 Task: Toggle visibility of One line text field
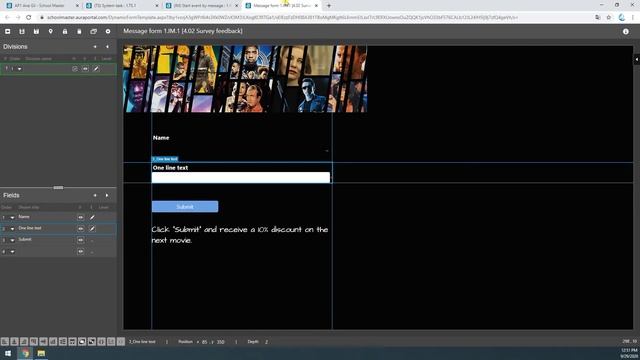coord(80,229)
